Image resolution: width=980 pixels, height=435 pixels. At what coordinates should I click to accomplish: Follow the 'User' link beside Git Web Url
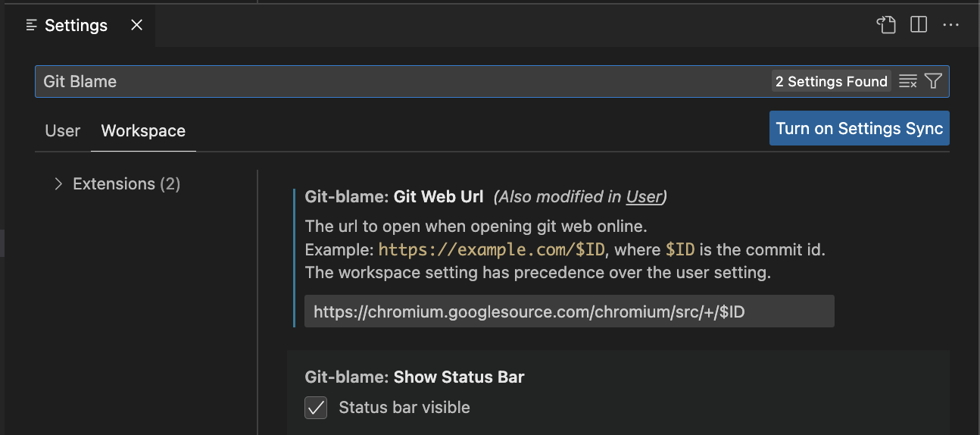[644, 197]
